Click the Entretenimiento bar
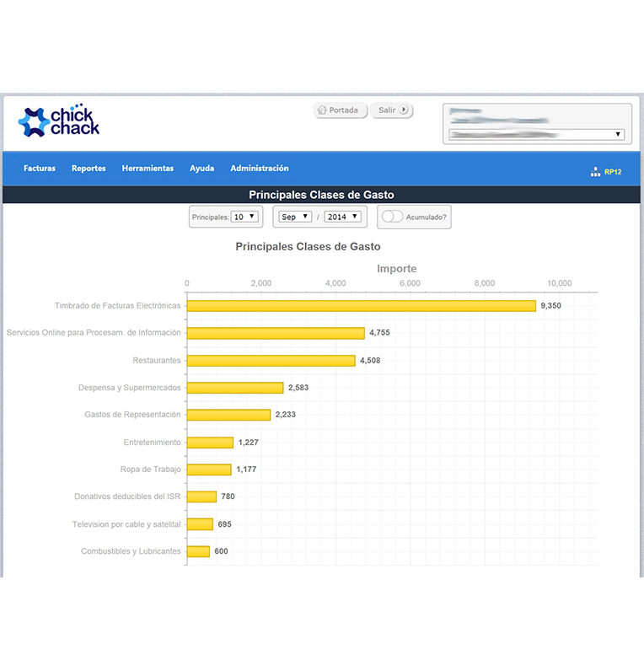The height and width of the screenshot is (671, 644). (x=210, y=443)
